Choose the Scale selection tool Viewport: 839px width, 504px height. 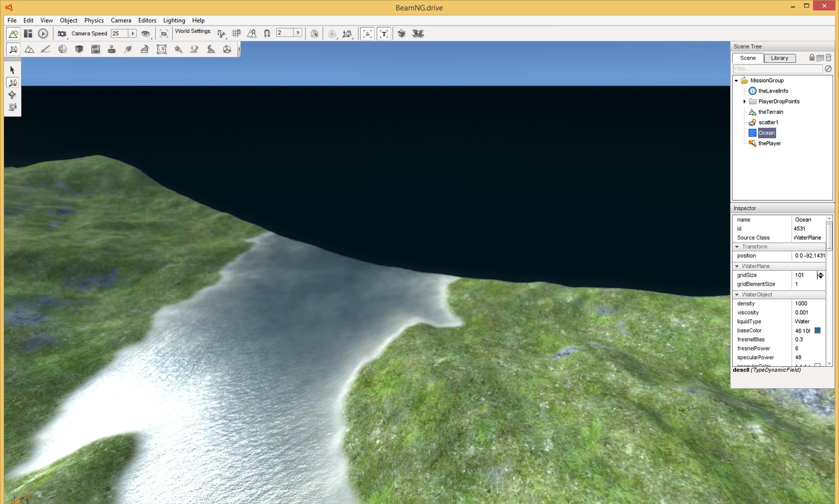tap(12, 107)
